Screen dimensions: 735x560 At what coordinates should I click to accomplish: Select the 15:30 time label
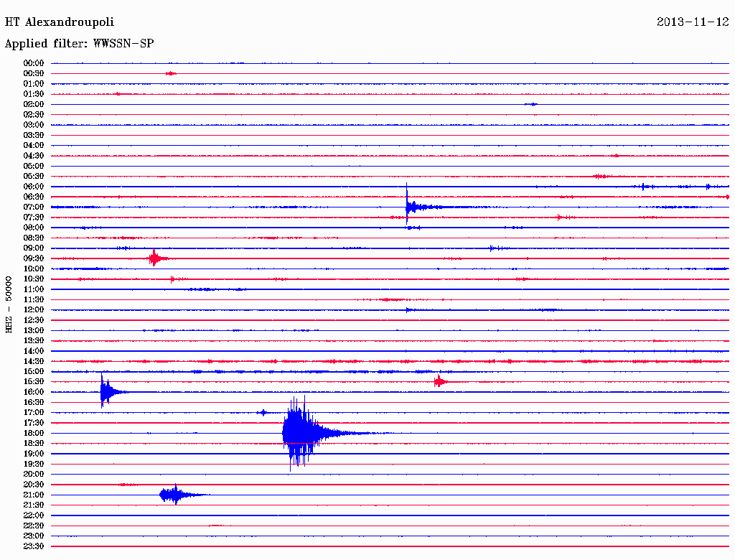(34, 382)
